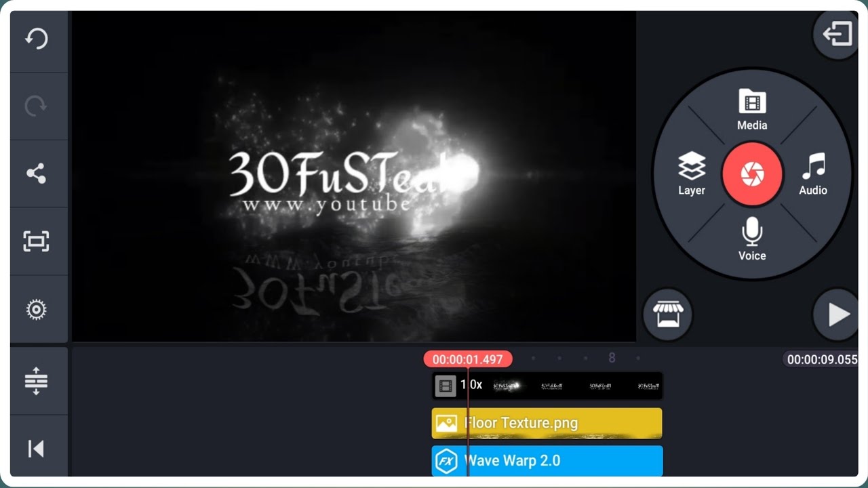Select the 10x video clip on timeline

pos(547,386)
